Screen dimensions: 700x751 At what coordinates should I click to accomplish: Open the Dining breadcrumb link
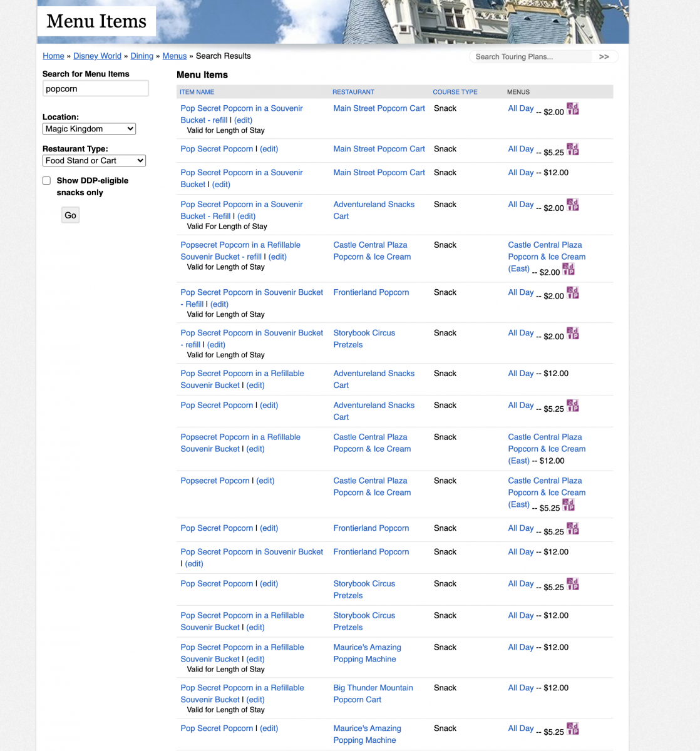coord(142,56)
